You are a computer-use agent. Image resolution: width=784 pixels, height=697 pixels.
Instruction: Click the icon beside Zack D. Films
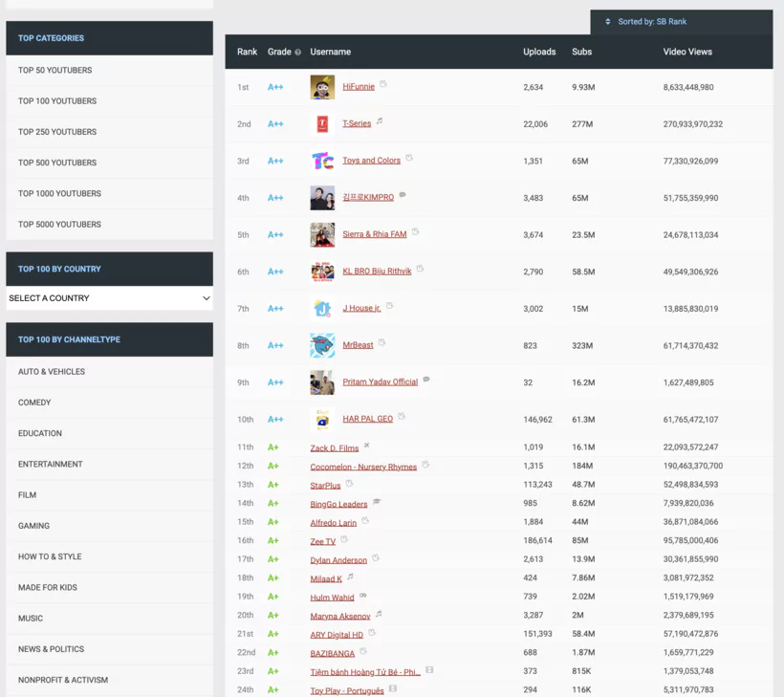click(x=366, y=445)
